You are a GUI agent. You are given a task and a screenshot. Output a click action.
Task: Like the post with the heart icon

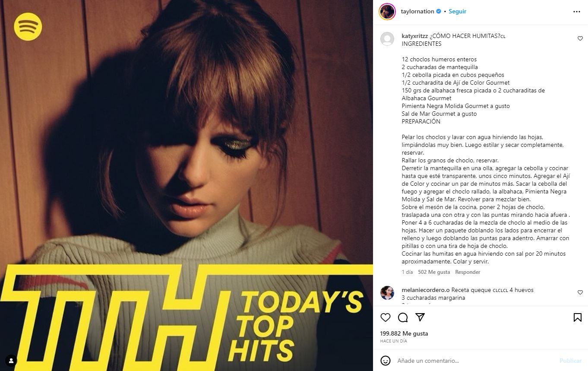tap(386, 317)
